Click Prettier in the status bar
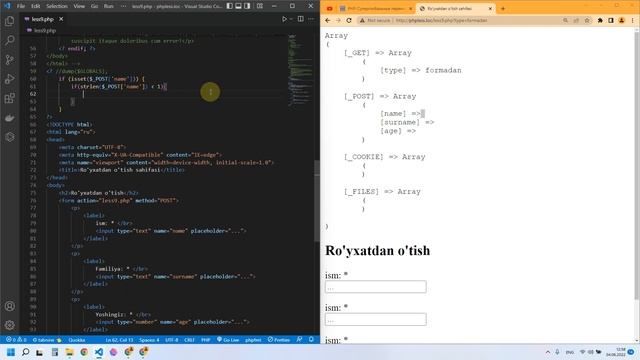 coord(279,340)
